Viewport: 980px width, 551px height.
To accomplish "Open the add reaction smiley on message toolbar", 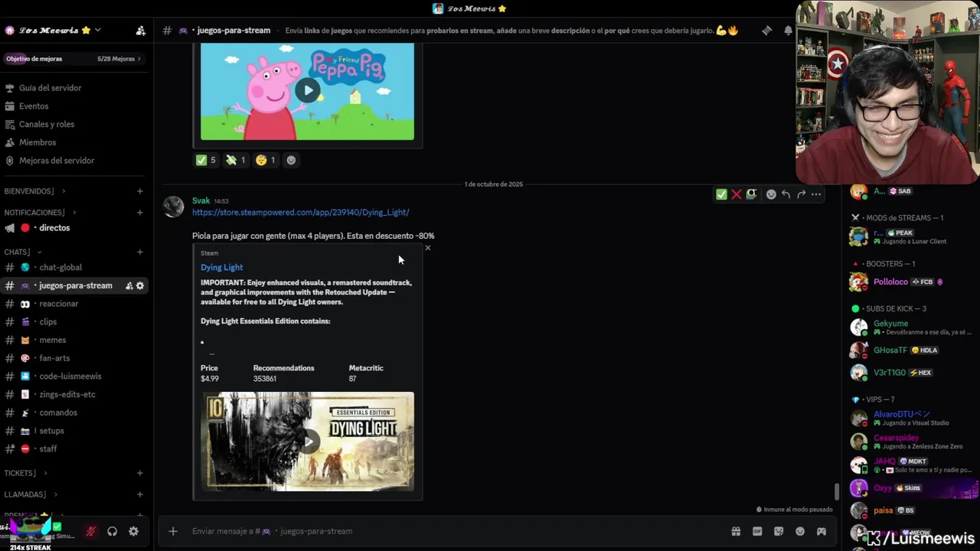I will [x=771, y=194].
